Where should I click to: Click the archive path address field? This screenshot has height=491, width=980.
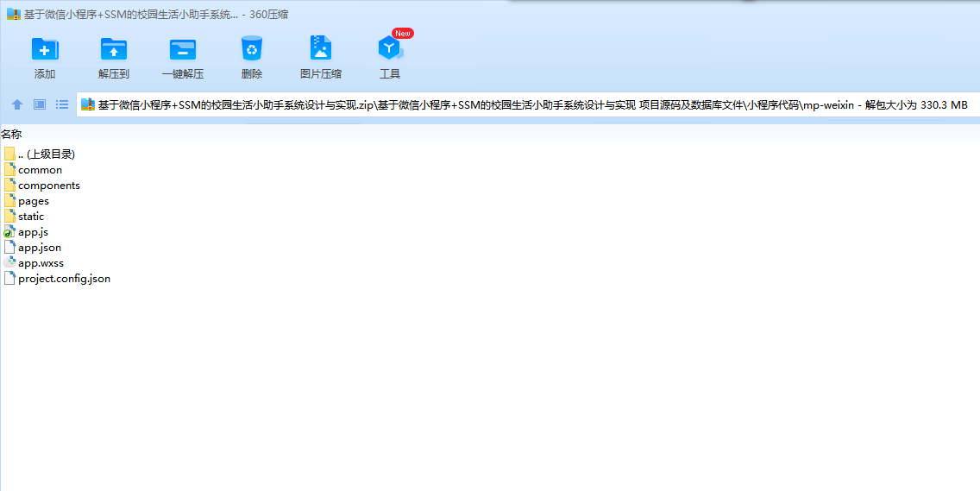click(528, 104)
